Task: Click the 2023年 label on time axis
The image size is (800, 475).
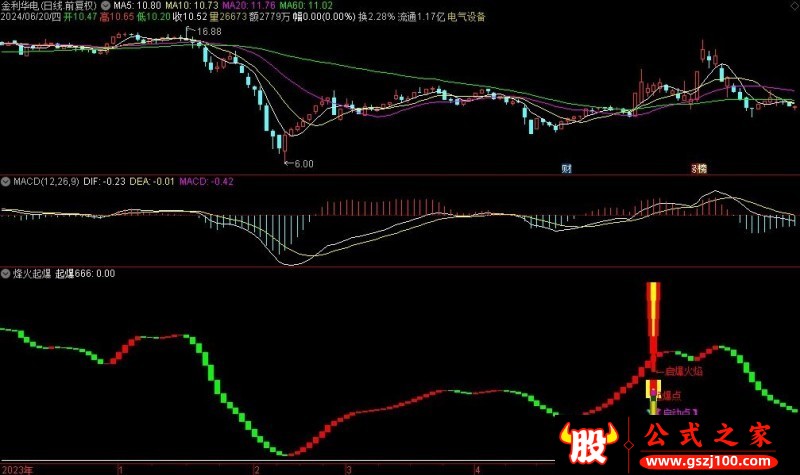Action: pyautogui.click(x=17, y=470)
